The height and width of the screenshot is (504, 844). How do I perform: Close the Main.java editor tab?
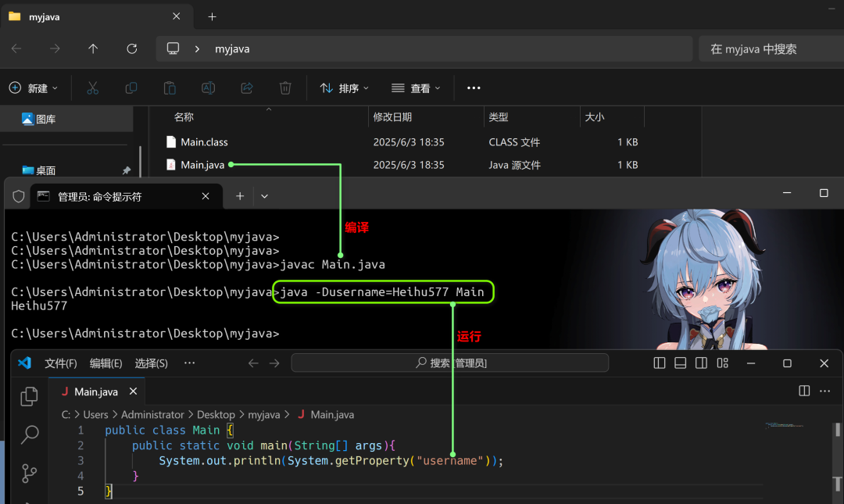tap(133, 391)
